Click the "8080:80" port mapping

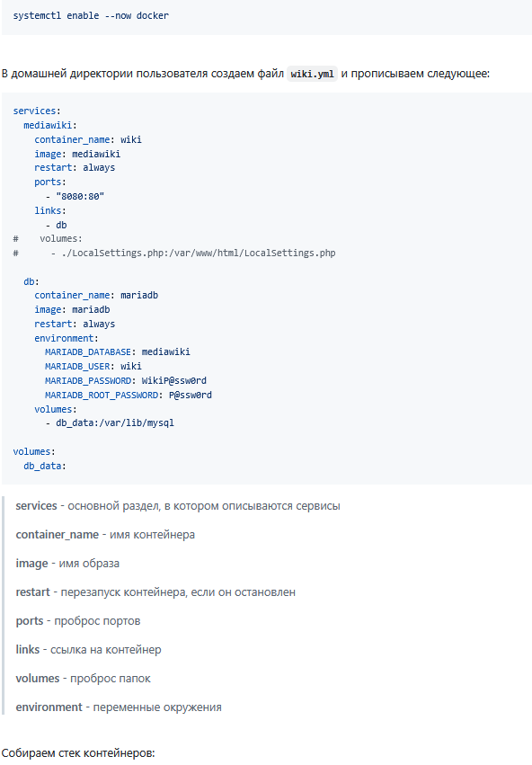point(80,196)
